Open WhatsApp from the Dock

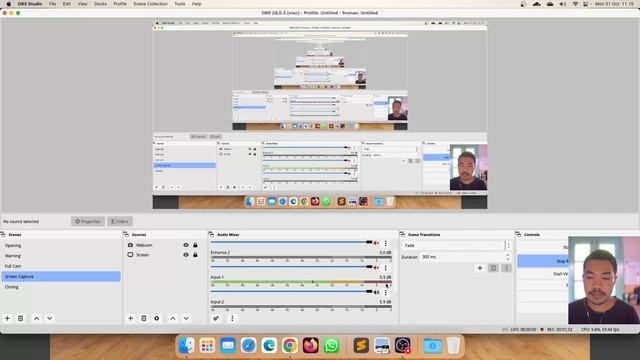click(x=331, y=346)
